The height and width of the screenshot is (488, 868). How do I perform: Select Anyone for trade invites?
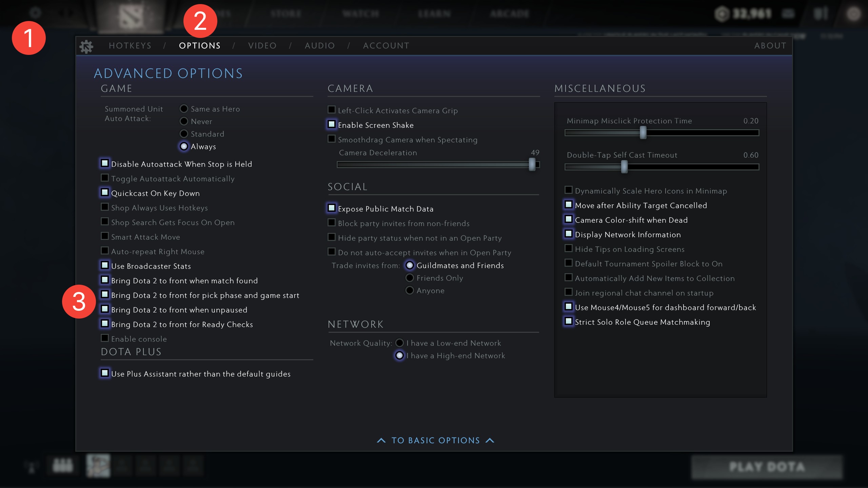tap(410, 290)
